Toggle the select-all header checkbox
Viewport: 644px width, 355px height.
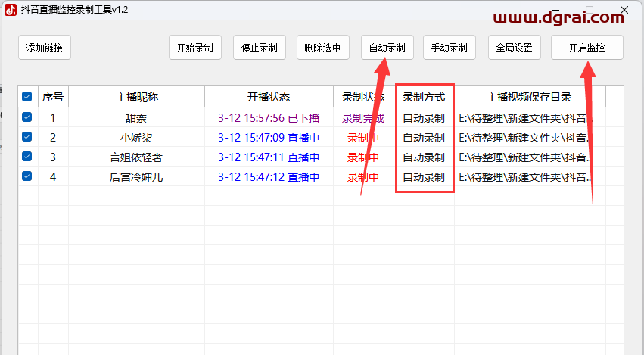click(26, 97)
